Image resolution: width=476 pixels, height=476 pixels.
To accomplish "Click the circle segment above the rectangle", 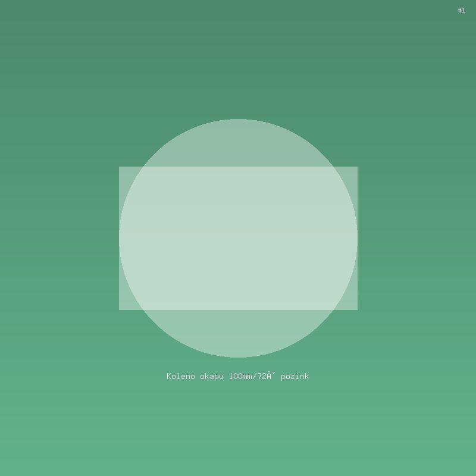I will (x=238, y=143).
